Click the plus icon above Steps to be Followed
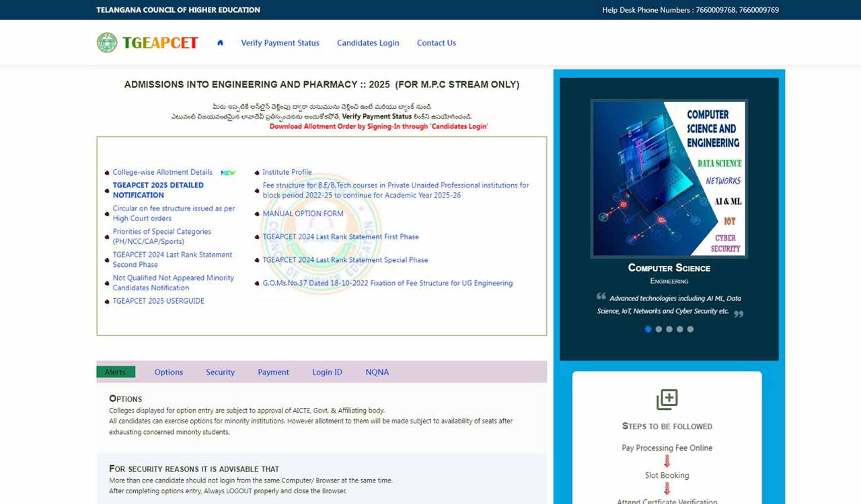The height and width of the screenshot is (504, 861). pyautogui.click(x=667, y=399)
